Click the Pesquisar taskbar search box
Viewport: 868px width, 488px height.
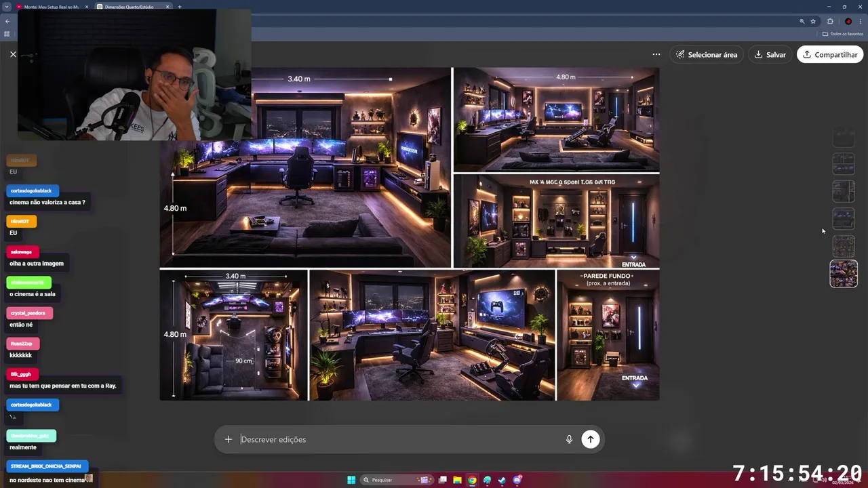[x=397, y=480]
